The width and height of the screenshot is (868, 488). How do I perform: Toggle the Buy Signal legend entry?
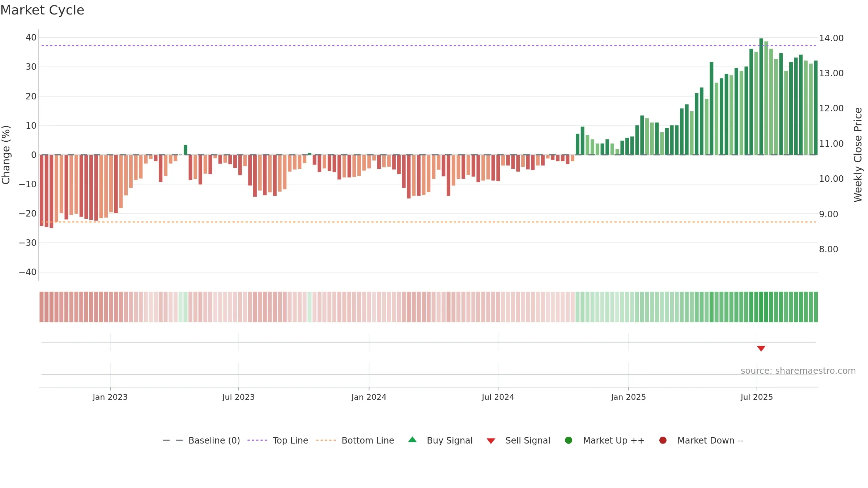440,440
